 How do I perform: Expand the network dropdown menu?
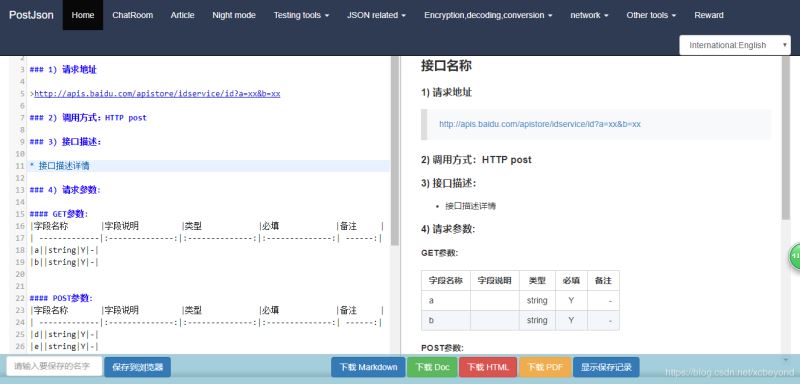(x=589, y=15)
